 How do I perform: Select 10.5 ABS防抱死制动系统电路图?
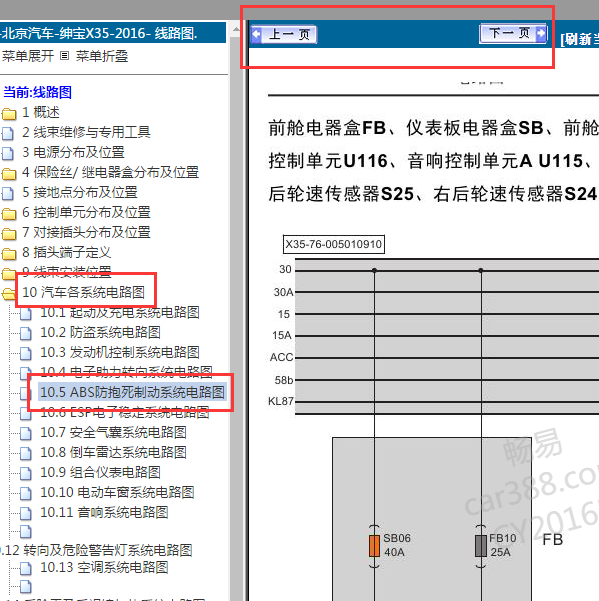[133, 392]
